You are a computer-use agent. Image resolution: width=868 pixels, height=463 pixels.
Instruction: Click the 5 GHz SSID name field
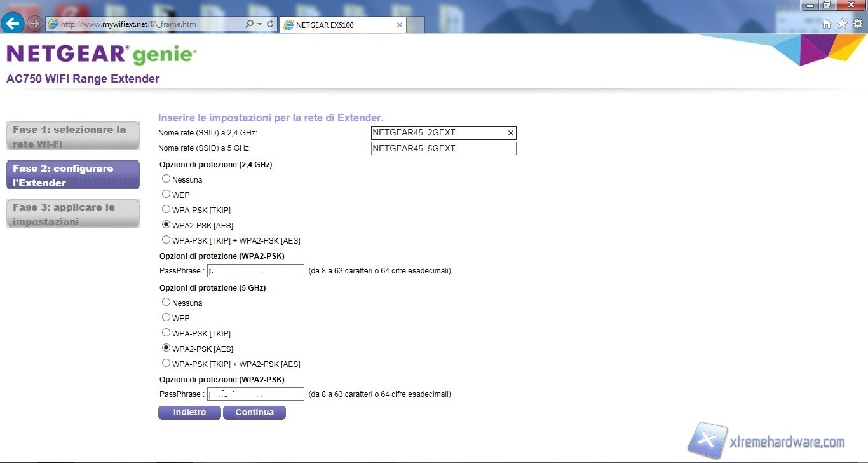pos(443,149)
